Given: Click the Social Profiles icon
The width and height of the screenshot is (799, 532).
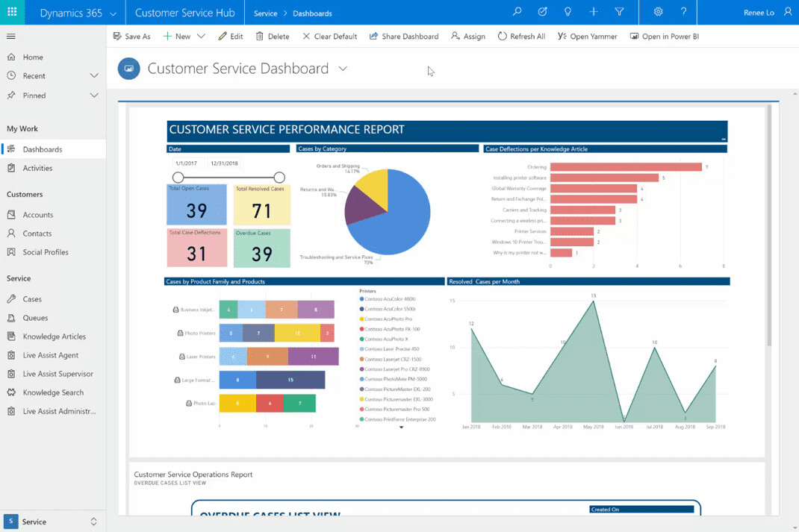Looking at the screenshot, I should click(11, 252).
